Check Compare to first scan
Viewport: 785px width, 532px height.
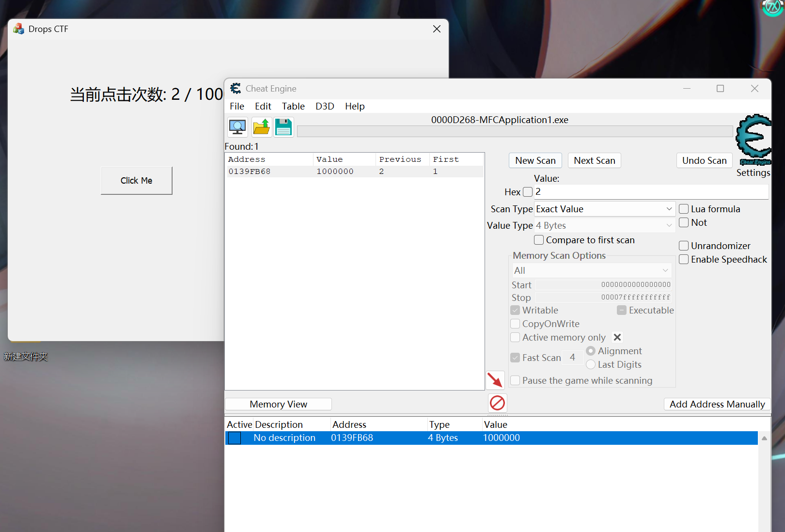539,240
